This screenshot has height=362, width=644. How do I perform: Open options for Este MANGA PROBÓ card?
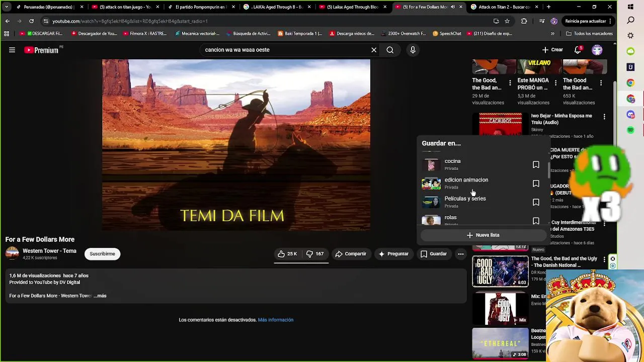point(555,83)
